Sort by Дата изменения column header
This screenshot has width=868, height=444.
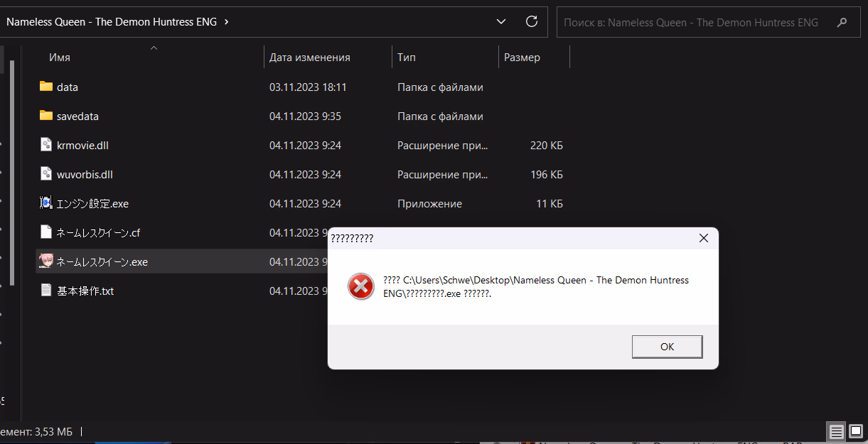(309, 58)
